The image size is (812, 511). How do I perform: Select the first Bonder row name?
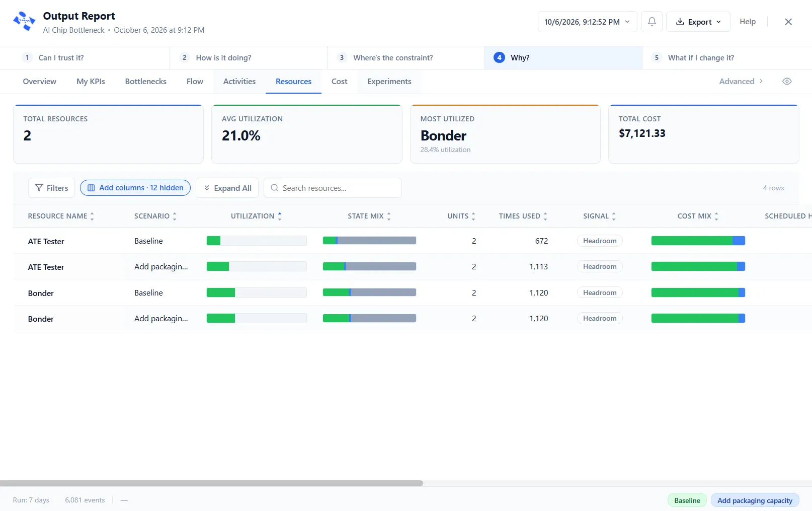point(41,293)
